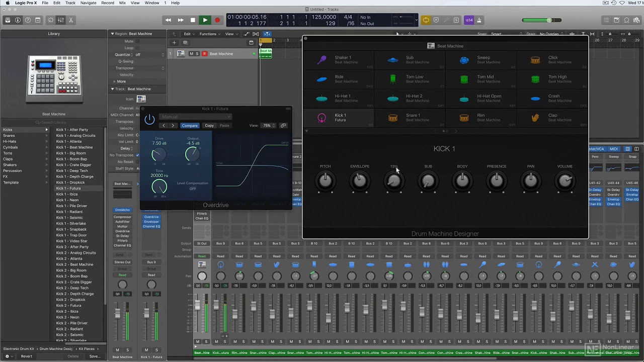Select the Shaker 1 pad in Drum Machine Designer
Viewport: 644px width, 362px height.
click(339, 60)
